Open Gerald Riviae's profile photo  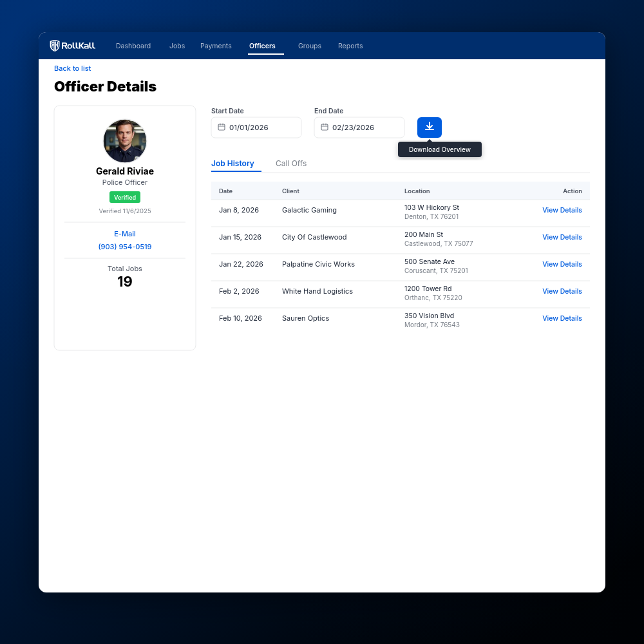pos(125,141)
